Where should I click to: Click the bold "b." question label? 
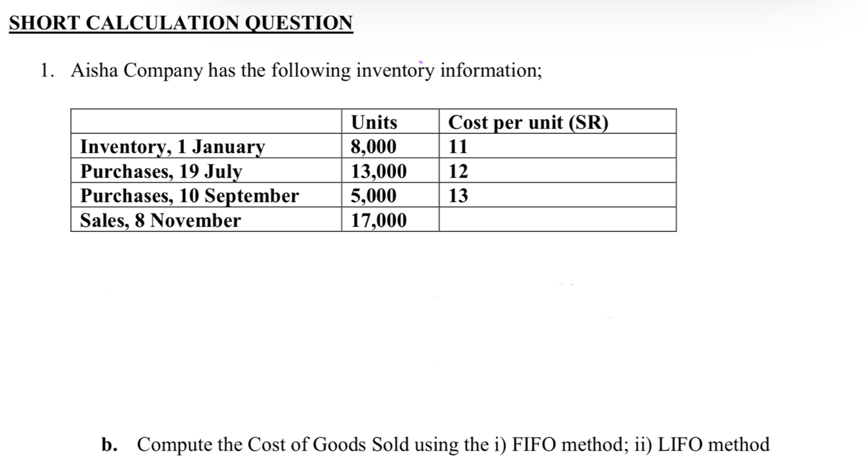point(110,444)
